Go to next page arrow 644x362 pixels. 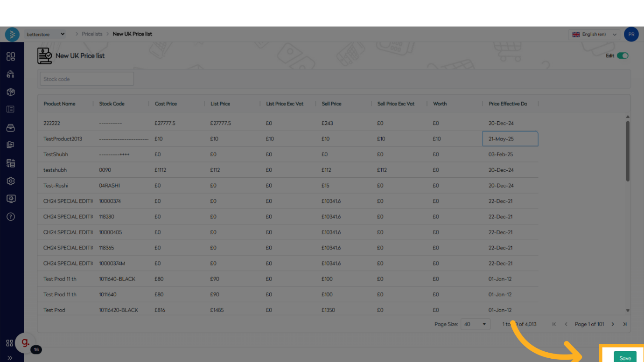[x=613, y=324]
